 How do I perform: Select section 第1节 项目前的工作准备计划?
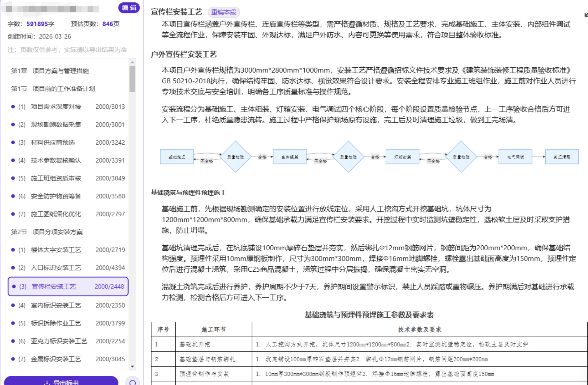click(53, 89)
